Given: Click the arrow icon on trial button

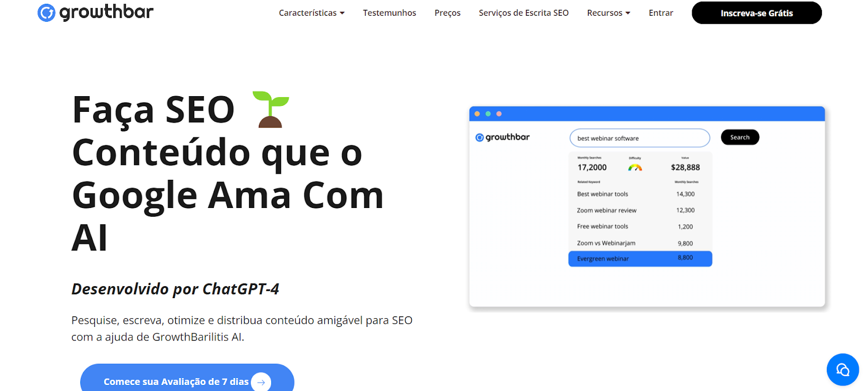Looking at the screenshot, I should coord(261,382).
